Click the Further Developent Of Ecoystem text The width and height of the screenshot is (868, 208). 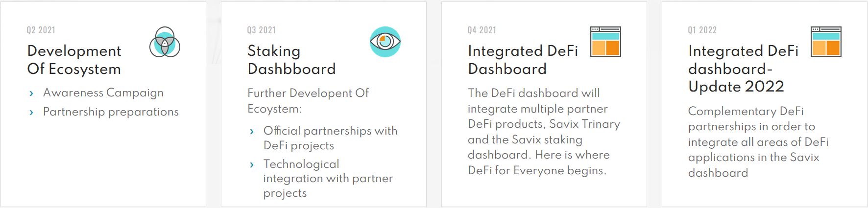tap(308, 101)
